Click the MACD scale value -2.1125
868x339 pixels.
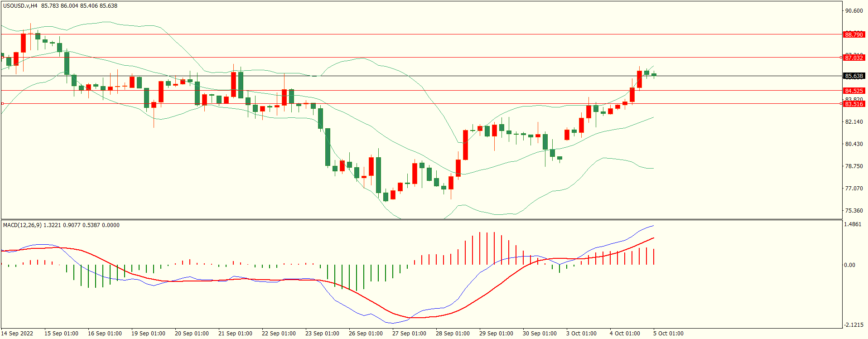pyautogui.click(x=854, y=325)
